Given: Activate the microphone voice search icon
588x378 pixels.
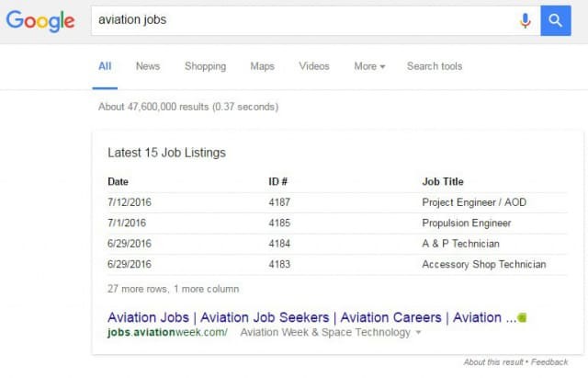Looking at the screenshot, I should [526, 20].
